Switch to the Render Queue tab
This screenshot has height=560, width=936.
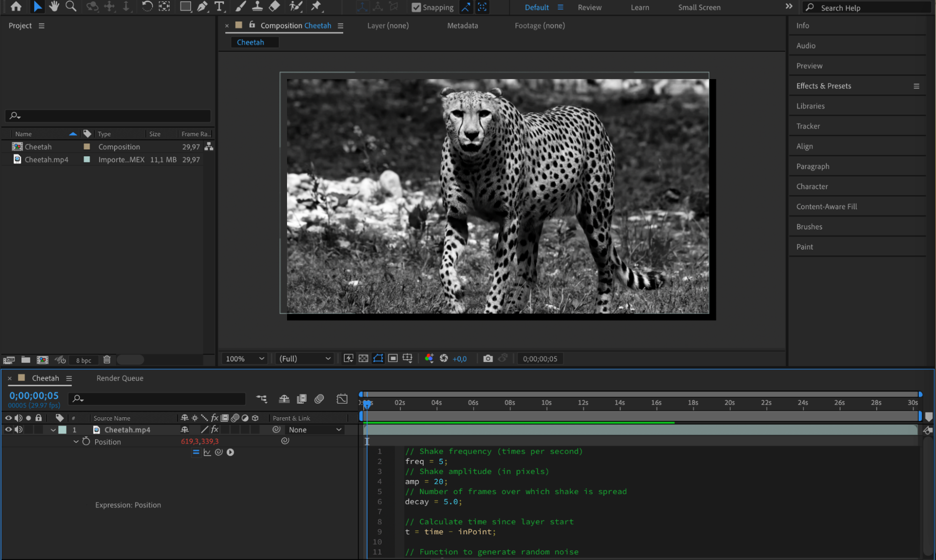click(120, 378)
